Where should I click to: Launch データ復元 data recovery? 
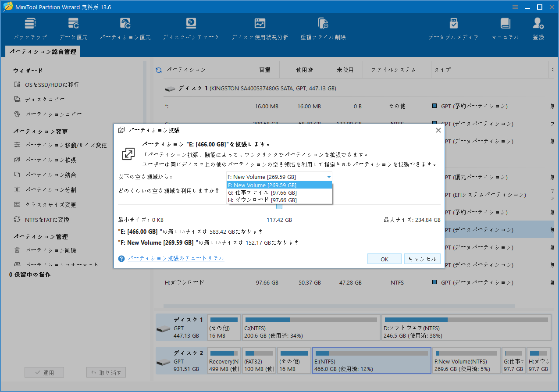coord(73,27)
